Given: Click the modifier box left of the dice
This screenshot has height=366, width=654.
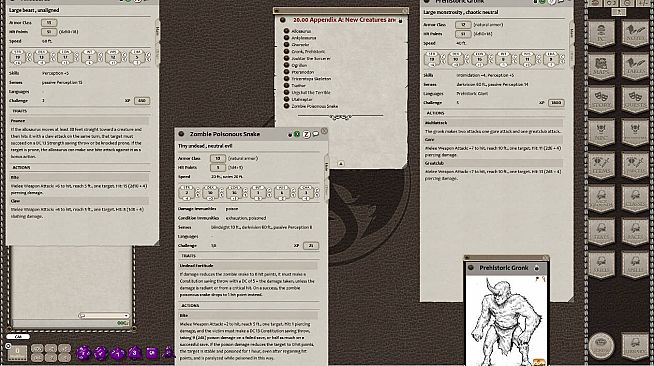Looking at the screenshot, I should 17,353.
